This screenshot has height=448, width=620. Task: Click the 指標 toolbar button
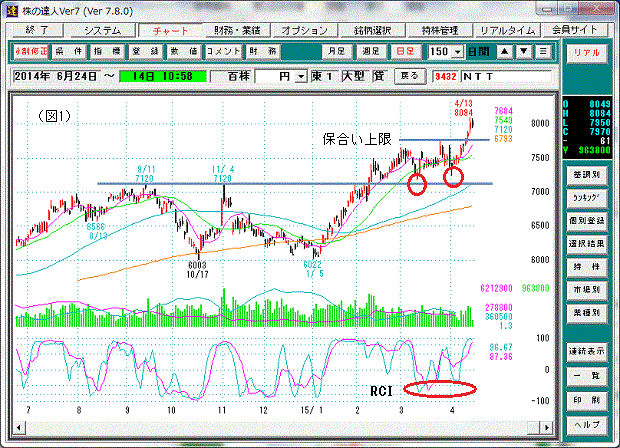107,51
